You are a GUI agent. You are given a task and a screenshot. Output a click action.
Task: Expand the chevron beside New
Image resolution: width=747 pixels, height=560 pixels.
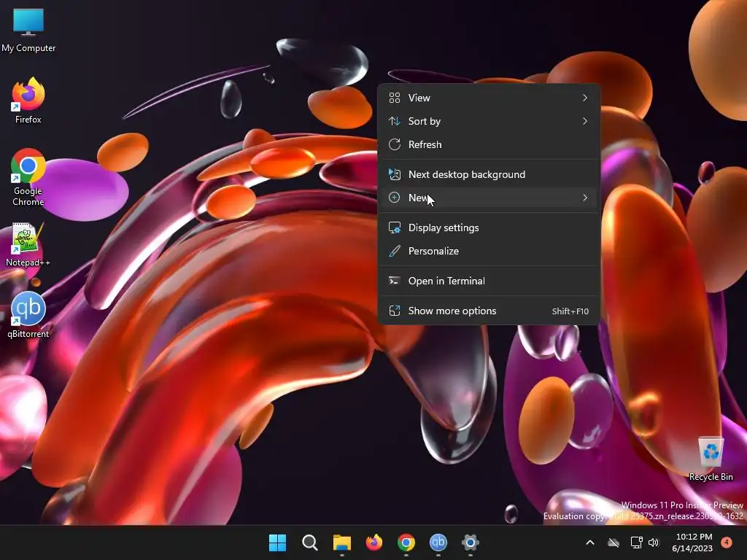[585, 198]
